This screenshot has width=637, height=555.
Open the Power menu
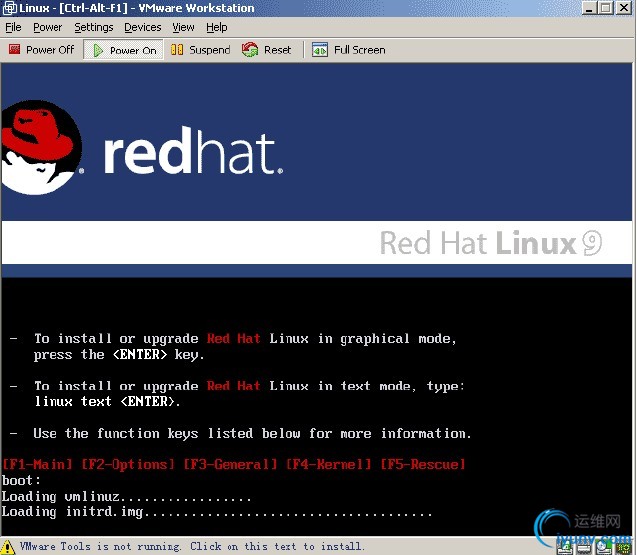[x=48, y=27]
